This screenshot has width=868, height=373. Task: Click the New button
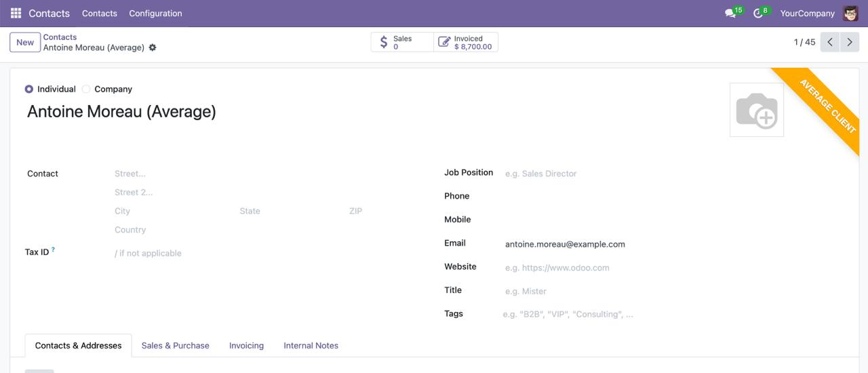click(25, 42)
